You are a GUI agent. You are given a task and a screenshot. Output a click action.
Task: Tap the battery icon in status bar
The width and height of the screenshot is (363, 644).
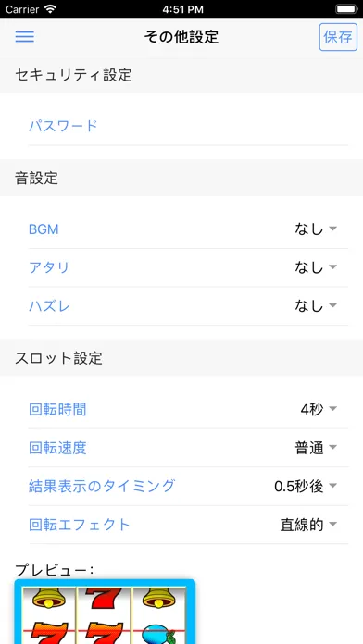(x=346, y=9)
